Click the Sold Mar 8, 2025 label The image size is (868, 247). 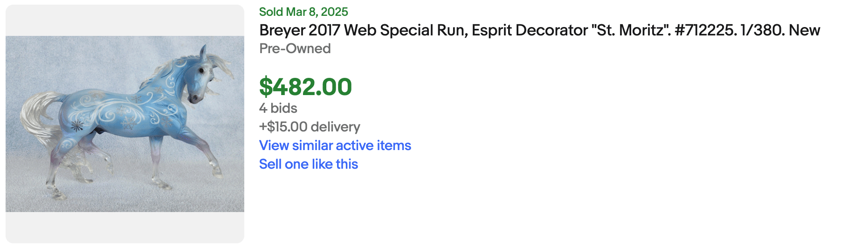[303, 12]
